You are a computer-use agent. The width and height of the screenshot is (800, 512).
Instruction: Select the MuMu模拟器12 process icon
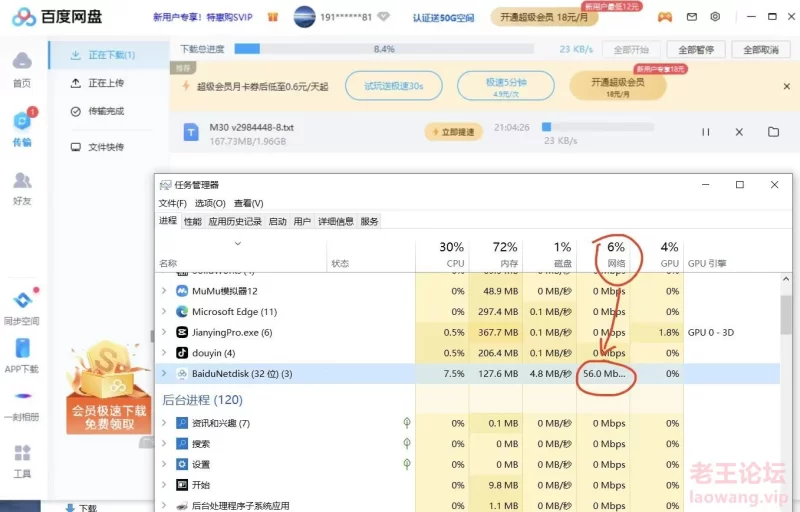coord(182,291)
